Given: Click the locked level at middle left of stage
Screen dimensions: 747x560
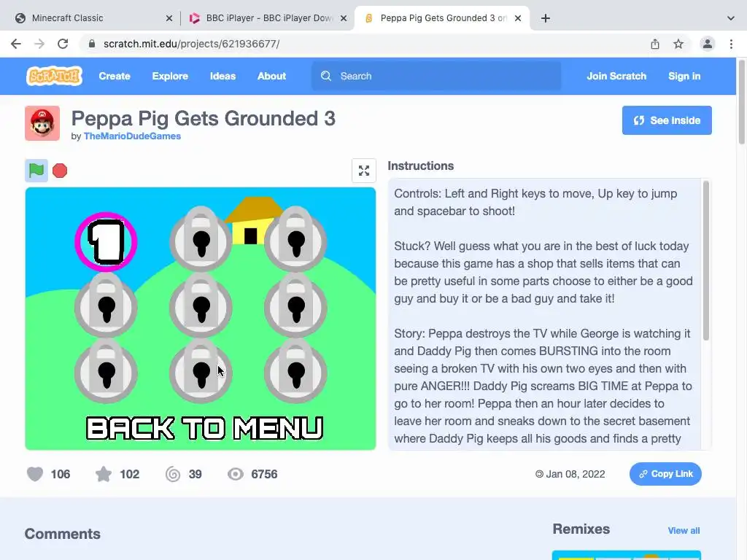Looking at the screenshot, I should pos(106,305).
